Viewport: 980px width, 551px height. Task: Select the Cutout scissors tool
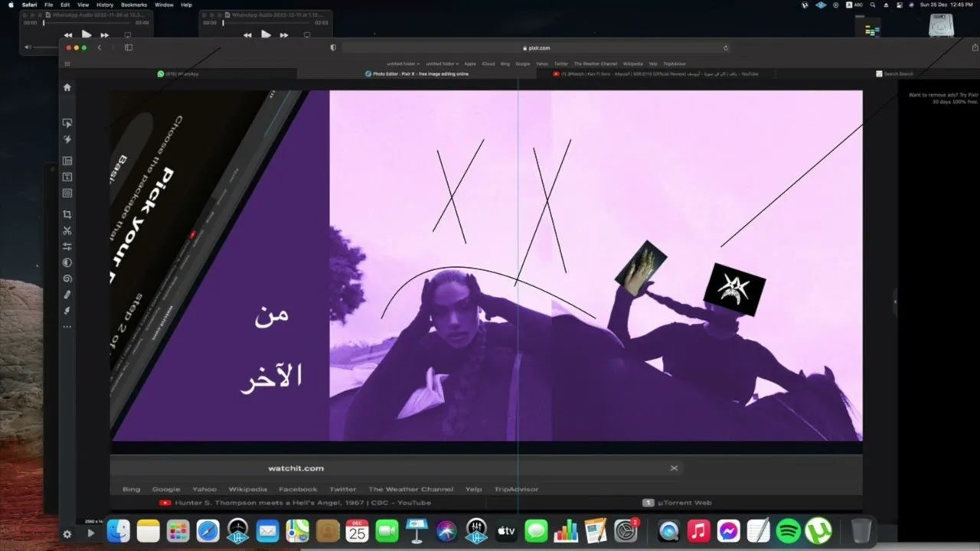(67, 230)
